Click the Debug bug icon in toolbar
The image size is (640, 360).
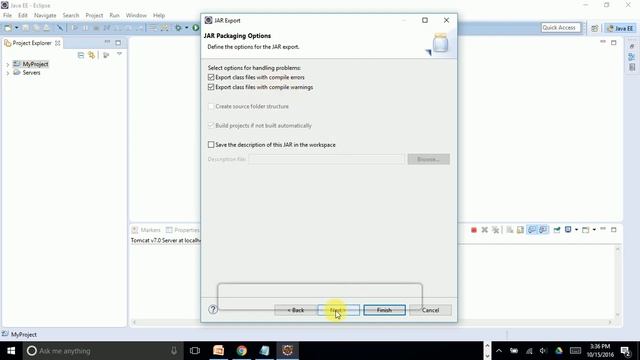click(x=178, y=28)
